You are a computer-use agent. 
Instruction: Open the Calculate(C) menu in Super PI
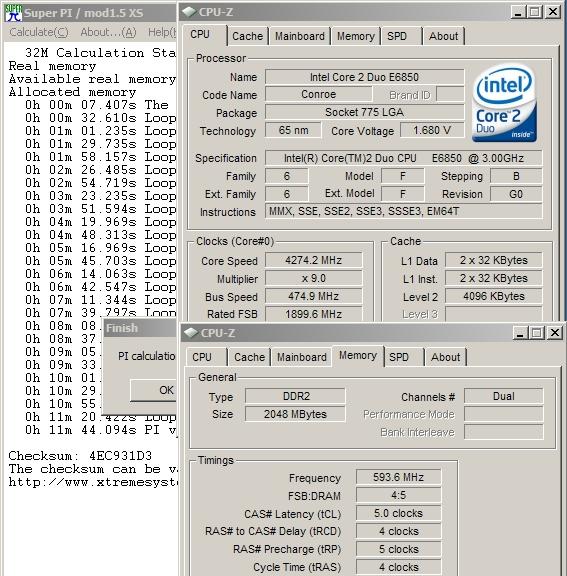click(39, 32)
